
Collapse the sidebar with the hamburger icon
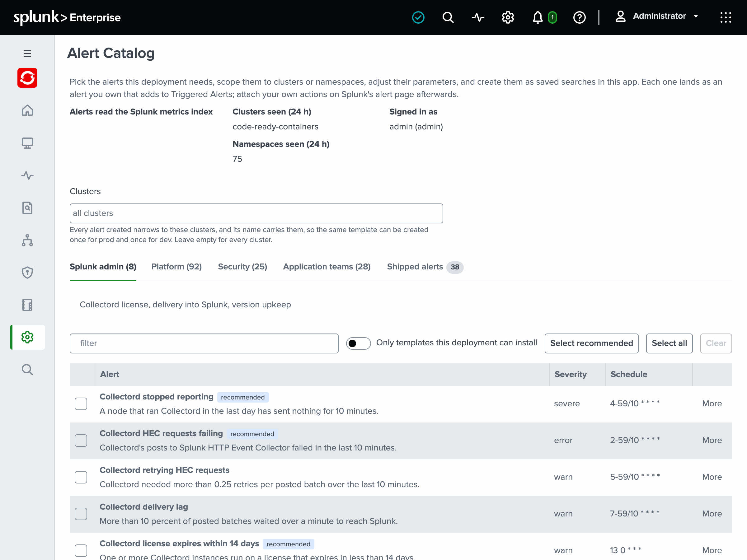[x=27, y=53]
